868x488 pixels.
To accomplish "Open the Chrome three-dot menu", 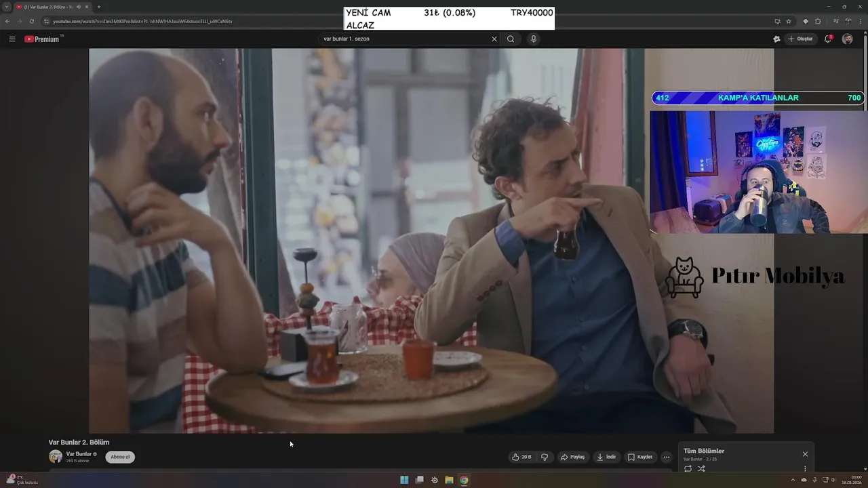I will [861, 21].
